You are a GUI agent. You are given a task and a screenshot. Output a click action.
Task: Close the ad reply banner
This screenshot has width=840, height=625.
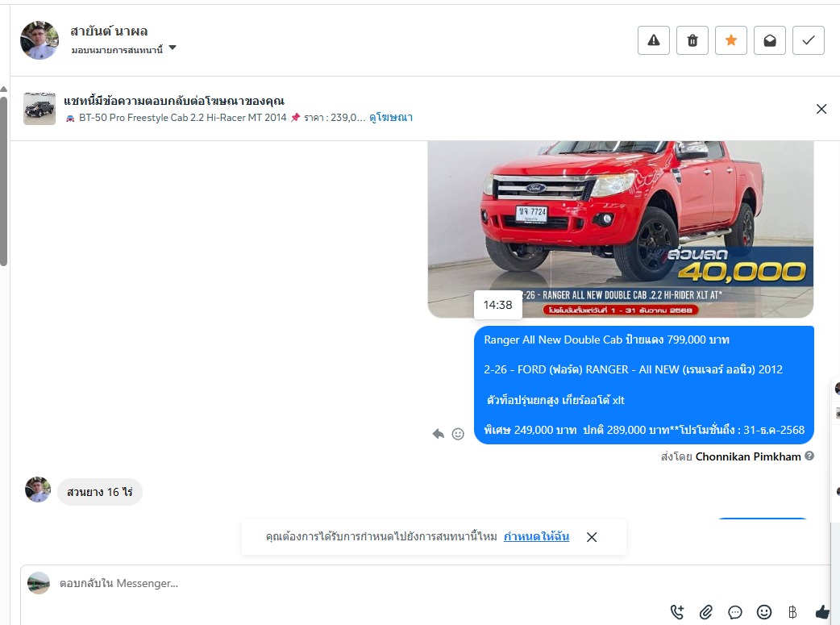(x=821, y=109)
